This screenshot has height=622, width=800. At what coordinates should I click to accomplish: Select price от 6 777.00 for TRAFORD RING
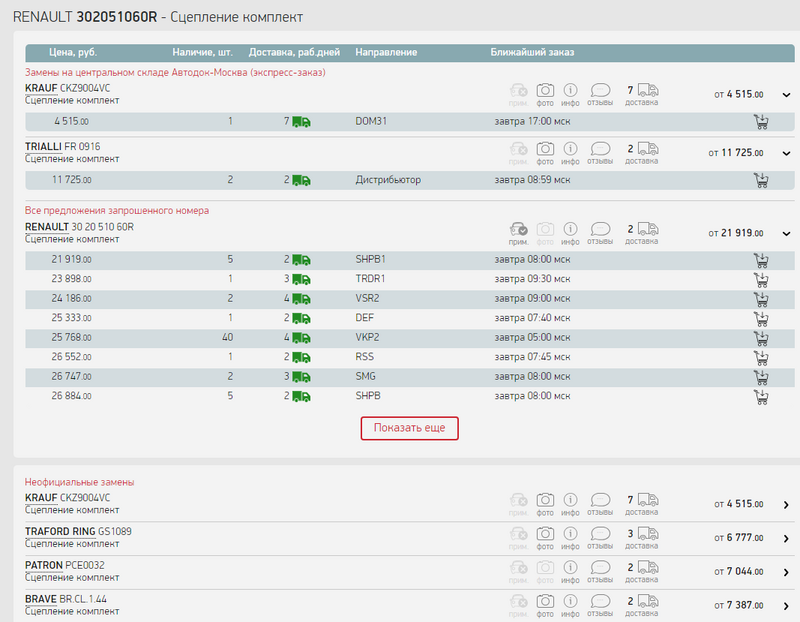click(x=739, y=538)
